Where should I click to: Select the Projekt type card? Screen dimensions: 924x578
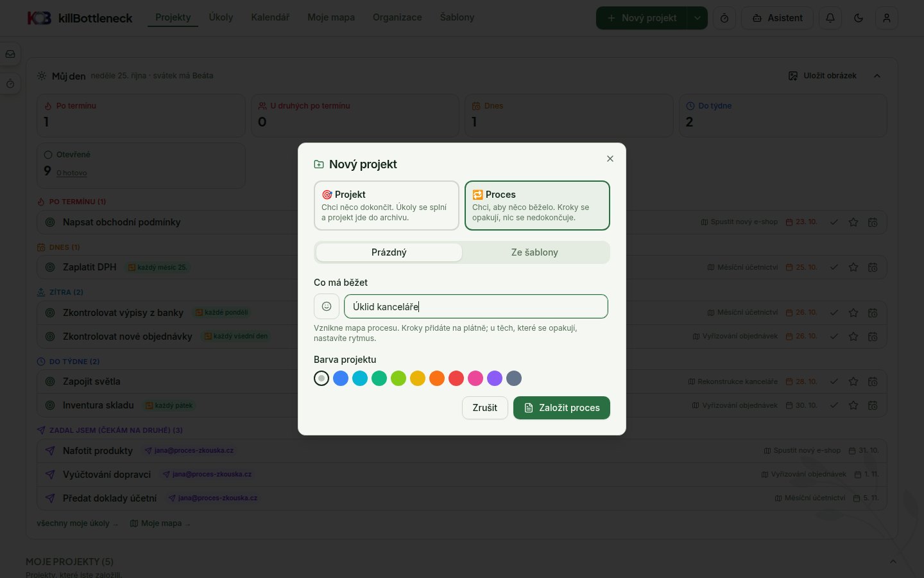pyautogui.click(x=386, y=206)
